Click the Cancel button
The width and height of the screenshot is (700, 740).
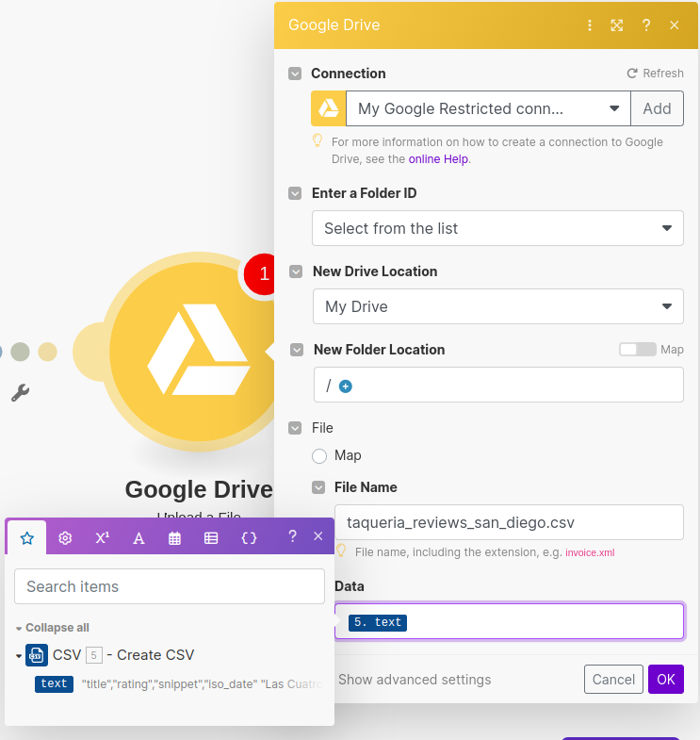click(x=613, y=680)
